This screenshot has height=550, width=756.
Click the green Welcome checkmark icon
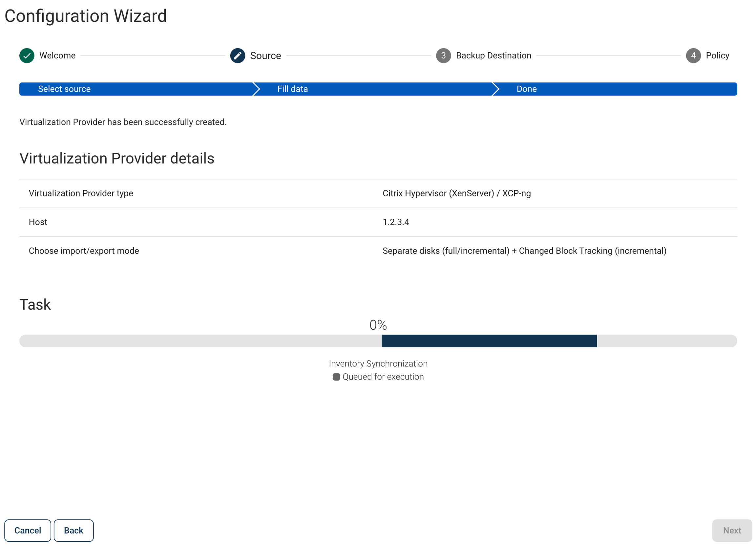(x=27, y=56)
